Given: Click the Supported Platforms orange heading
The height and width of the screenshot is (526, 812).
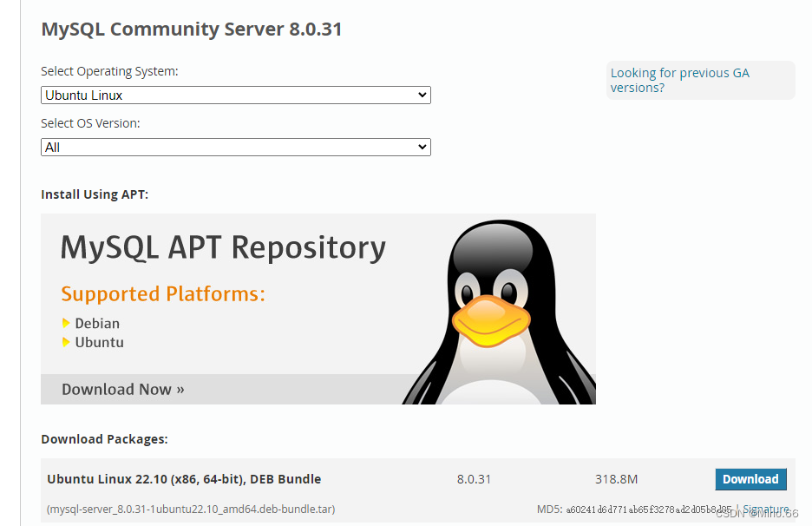Looking at the screenshot, I should pos(163,294).
